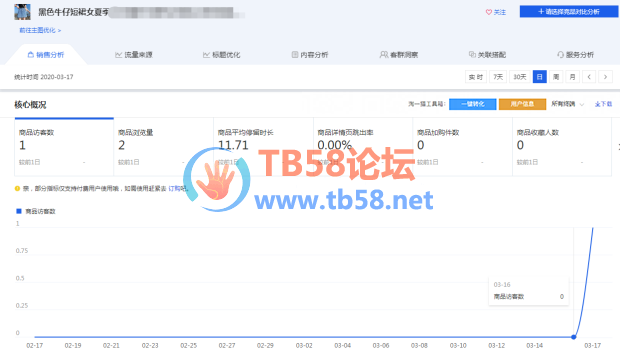Click the orange 用户信息 button
The height and width of the screenshot is (360, 620).
coord(522,104)
